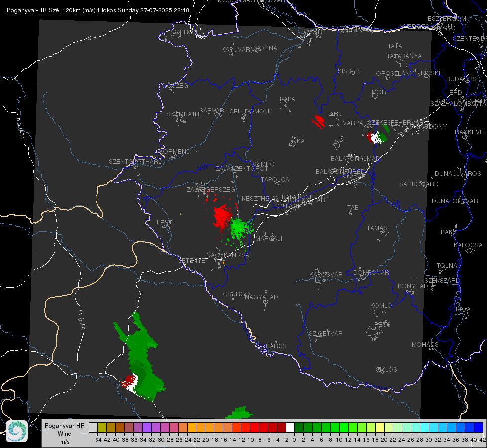
Task: Click the BAJA city label
Action: pyautogui.click(x=463, y=309)
